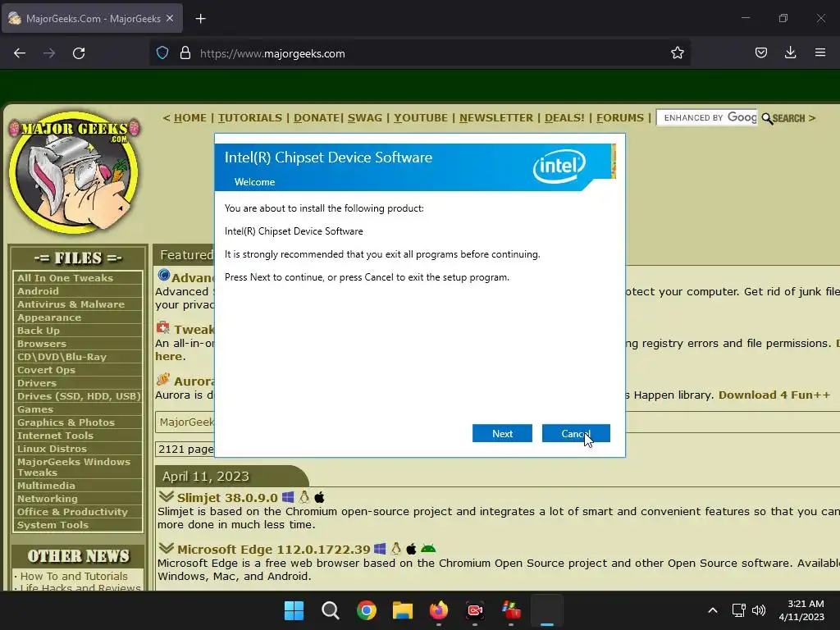840x630 pixels.
Task: Click the Microsoft Edge download arrow icon
Action: pos(166,548)
